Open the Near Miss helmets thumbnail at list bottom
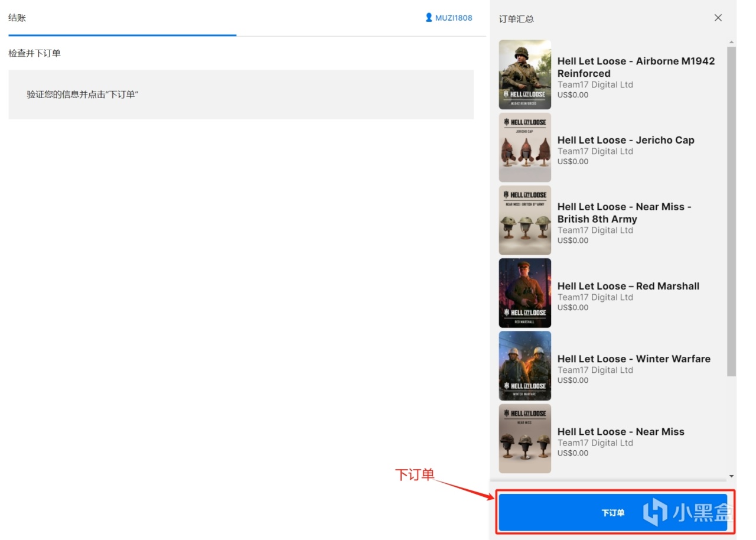756x540 pixels. click(x=525, y=438)
